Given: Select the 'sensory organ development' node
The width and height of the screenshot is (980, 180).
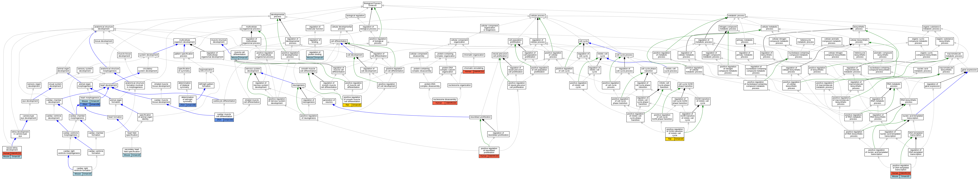Looking at the screenshot, I should 34,85.
